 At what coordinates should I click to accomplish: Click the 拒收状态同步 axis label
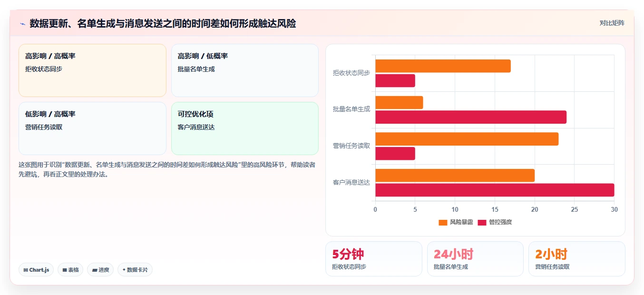click(351, 73)
